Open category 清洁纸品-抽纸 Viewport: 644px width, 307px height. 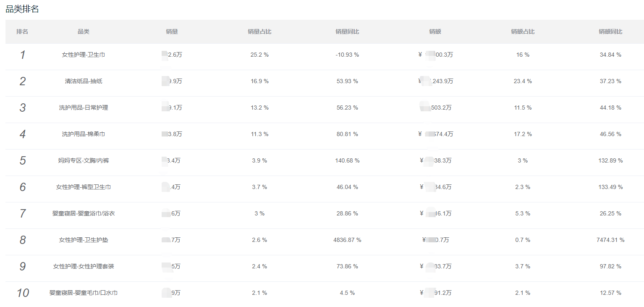(x=84, y=81)
